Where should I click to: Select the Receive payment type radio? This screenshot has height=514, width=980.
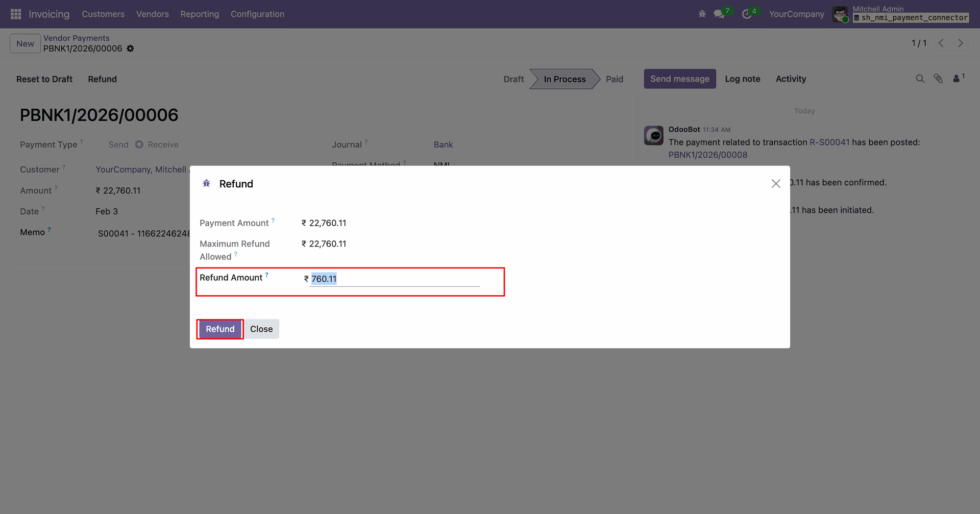tap(139, 144)
